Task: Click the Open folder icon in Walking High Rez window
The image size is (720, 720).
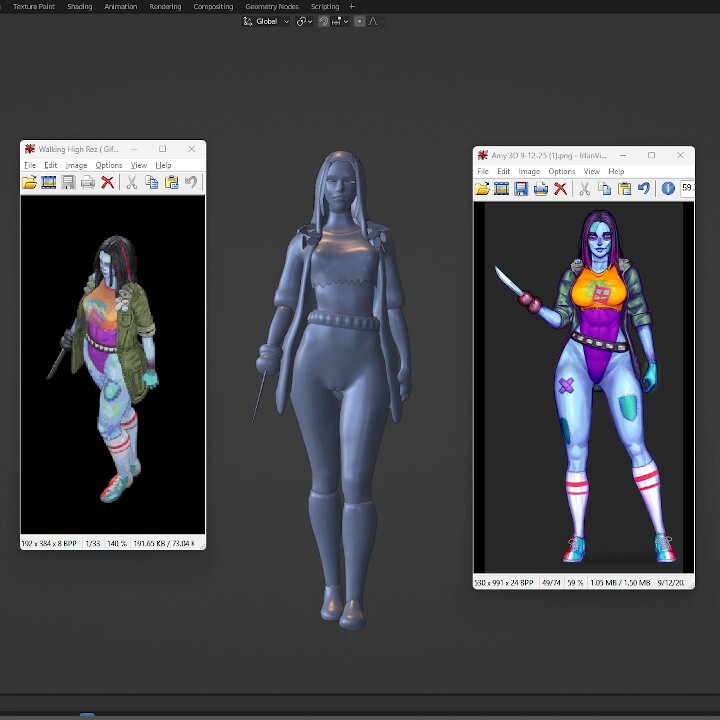Action: [x=29, y=182]
